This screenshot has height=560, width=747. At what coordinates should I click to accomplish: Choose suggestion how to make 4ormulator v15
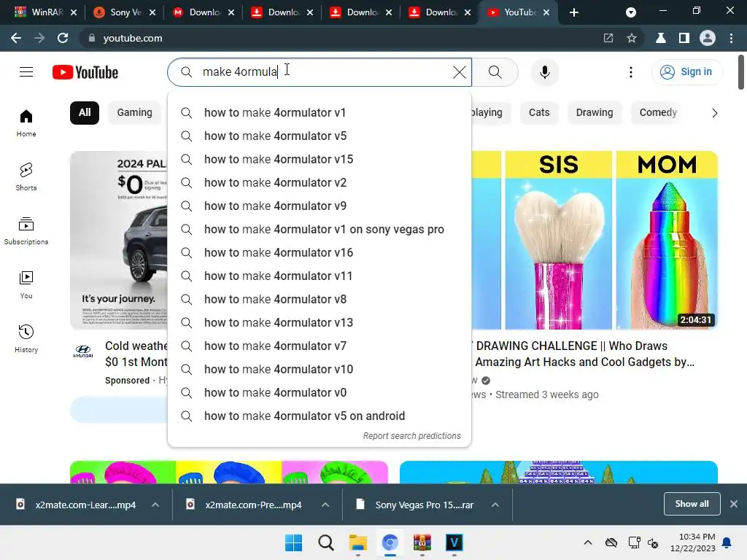320,160
